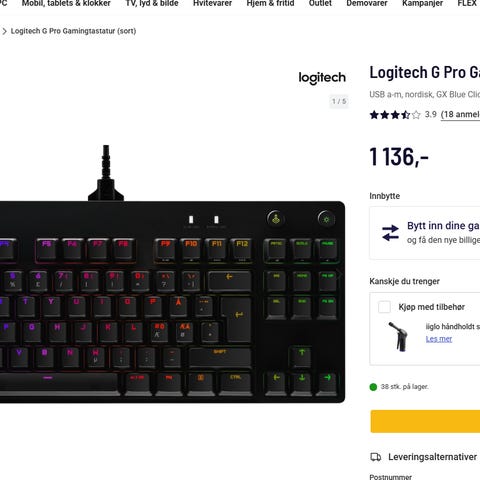Open the Kampanjer menu item
Viewport: 480px width, 480px height.
pyautogui.click(x=422, y=3)
